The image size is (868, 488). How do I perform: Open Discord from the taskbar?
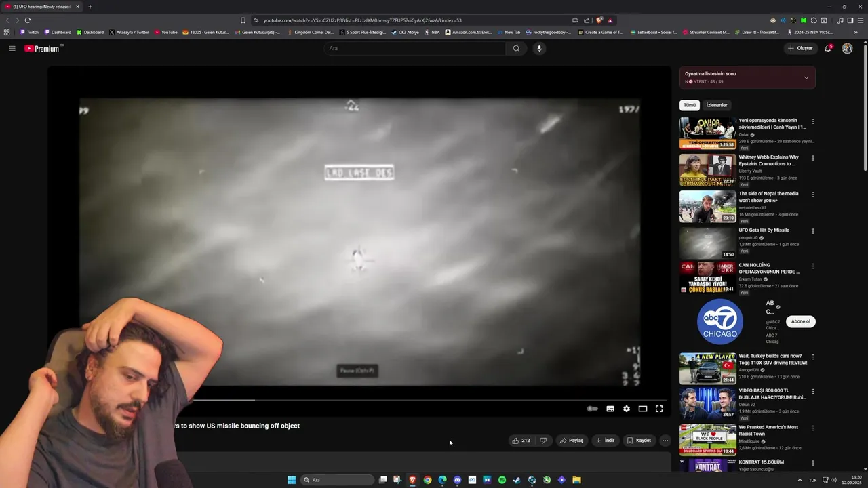[x=457, y=480]
